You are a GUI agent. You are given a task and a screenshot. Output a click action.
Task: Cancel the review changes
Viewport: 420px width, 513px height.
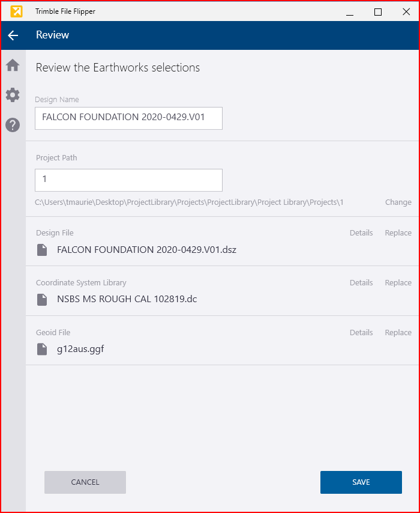pos(85,482)
